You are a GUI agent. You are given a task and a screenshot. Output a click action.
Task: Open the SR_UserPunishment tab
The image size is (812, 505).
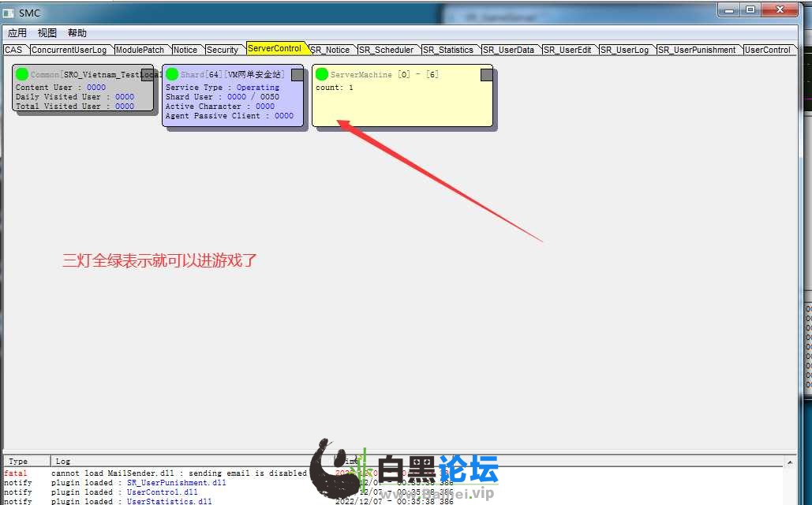coord(697,50)
